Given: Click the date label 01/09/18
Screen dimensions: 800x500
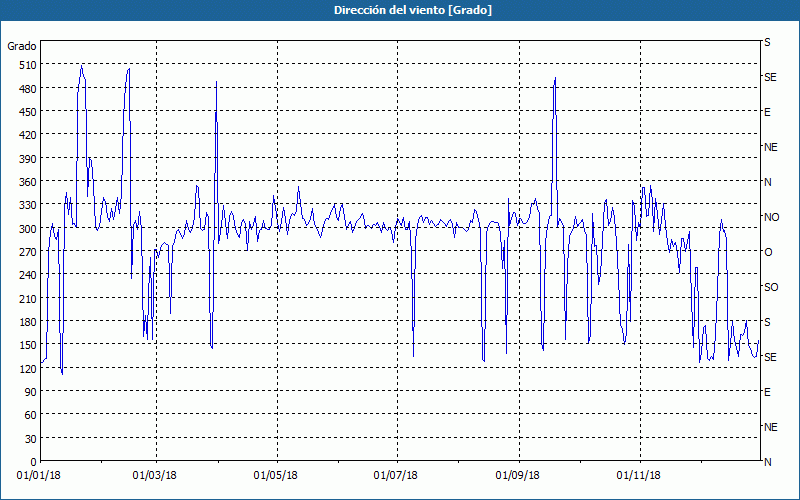Looking at the screenshot, I should [x=518, y=476].
